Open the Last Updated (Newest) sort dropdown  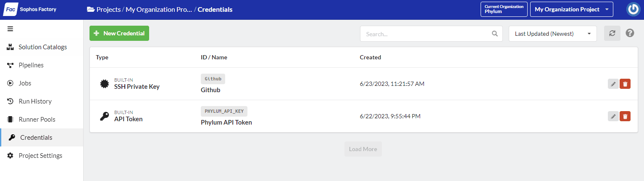pyautogui.click(x=553, y=34)
